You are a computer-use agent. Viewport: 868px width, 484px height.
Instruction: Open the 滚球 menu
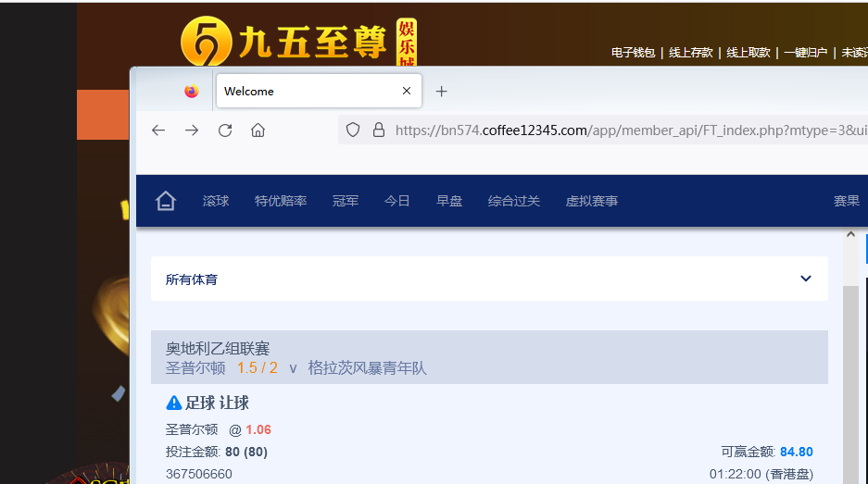[x=216, y=201]
